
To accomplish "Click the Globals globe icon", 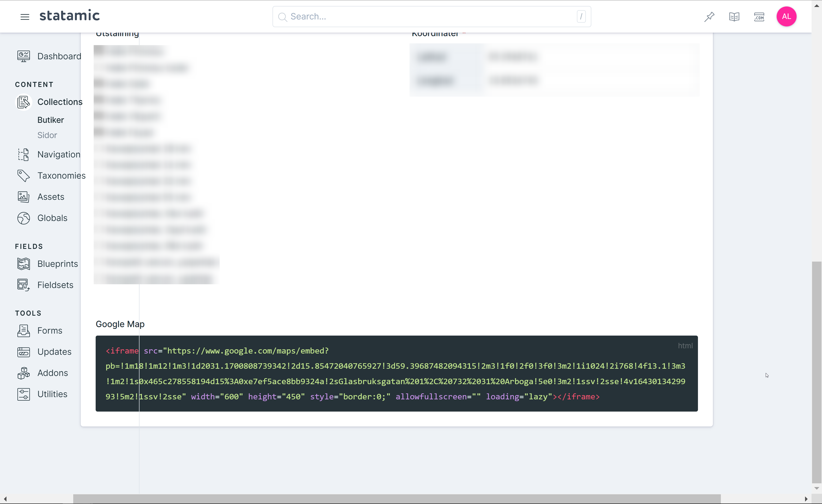I will (23, 218).
